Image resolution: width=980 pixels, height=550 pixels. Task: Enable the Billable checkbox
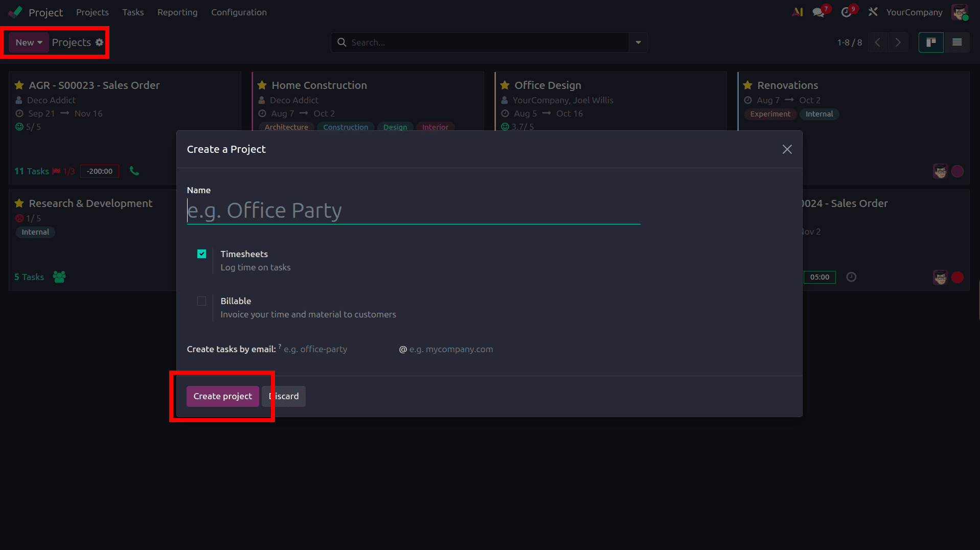click(x=202, y=301)
